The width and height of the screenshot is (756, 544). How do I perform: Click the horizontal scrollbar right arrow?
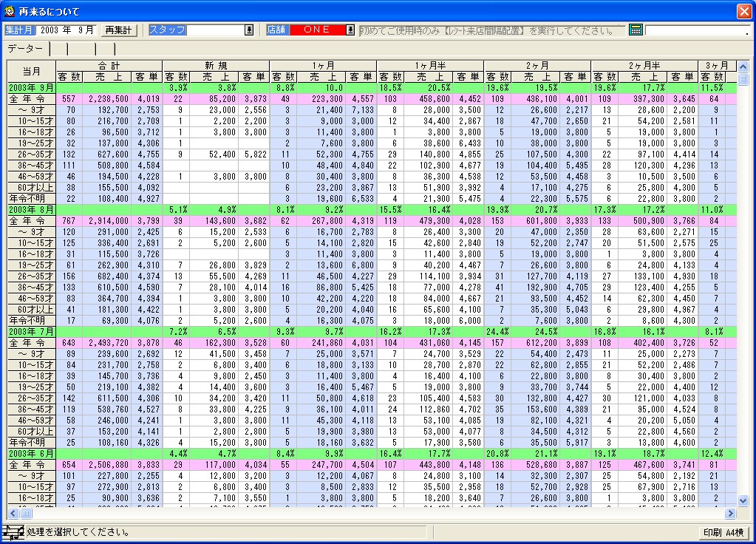click(x=730, y=513)
